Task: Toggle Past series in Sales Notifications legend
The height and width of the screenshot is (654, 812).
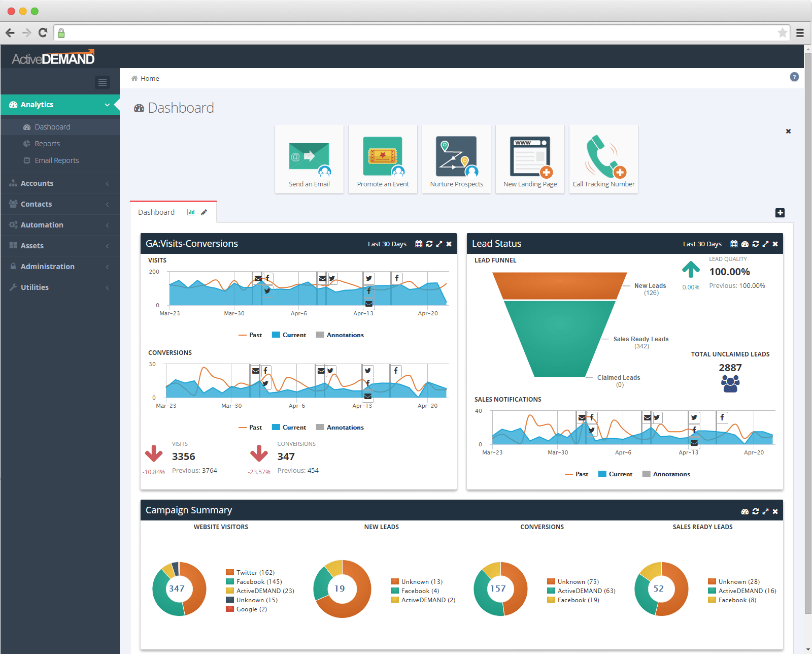Action: tap(577, 474)
